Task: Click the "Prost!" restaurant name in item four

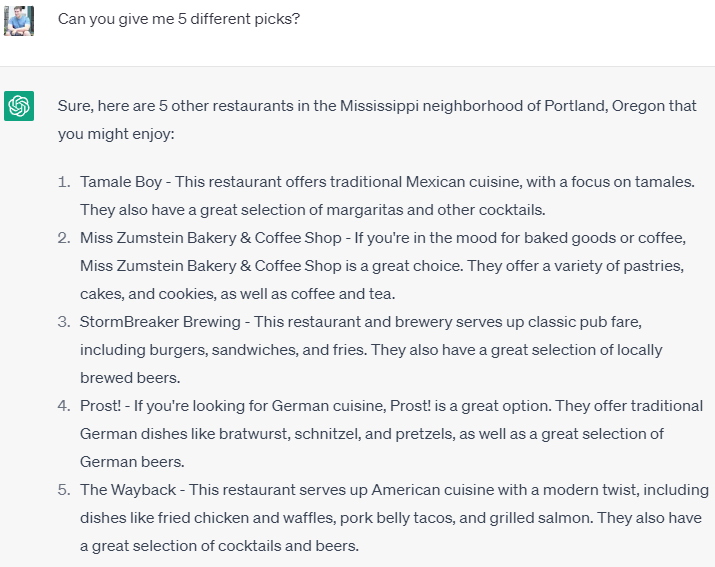Action: point(101,406)
